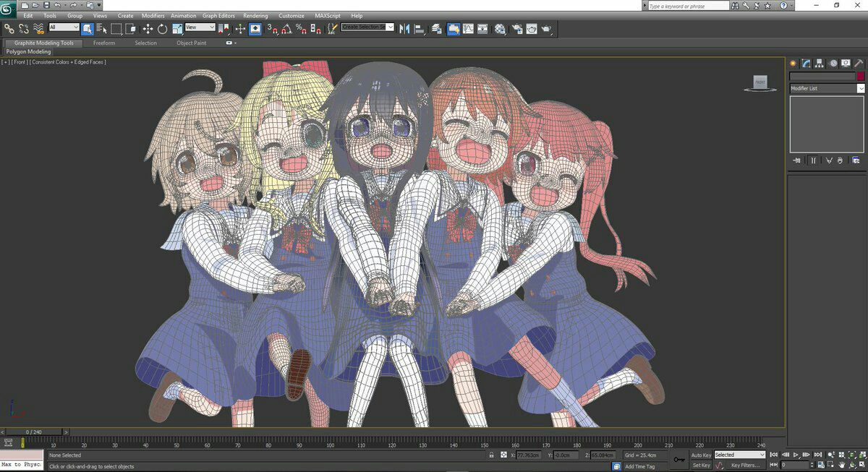Click the Select and Manipulate icon
This screenshot has width=868, height=472.
click(x=240, y=29)
